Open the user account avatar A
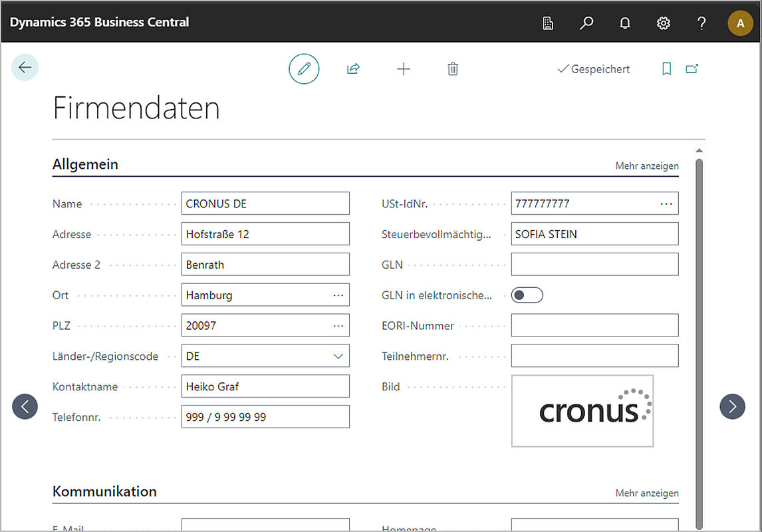Viewport: 762px width, 532px height. [x=740, y=23]
